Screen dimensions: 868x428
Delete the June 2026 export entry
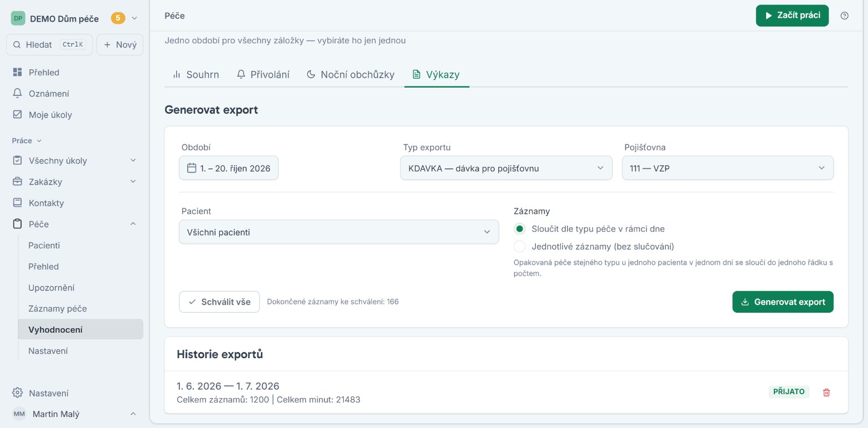coord(826,393)
